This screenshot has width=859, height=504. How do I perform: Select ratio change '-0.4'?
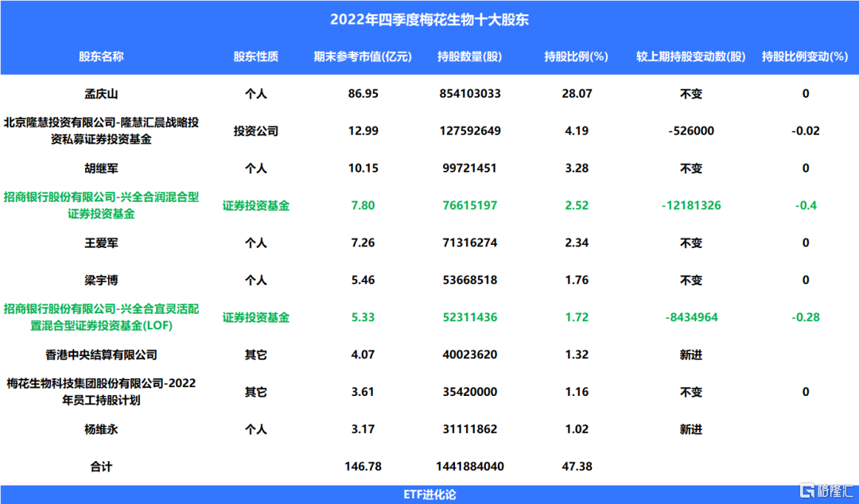click(x=805, y=205)
